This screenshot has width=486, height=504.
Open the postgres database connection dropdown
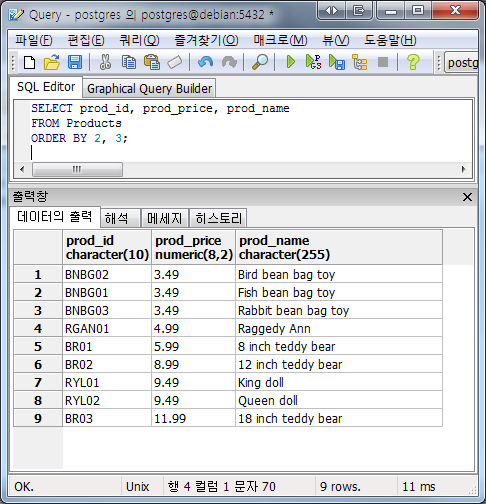click(x=462, y=62)
